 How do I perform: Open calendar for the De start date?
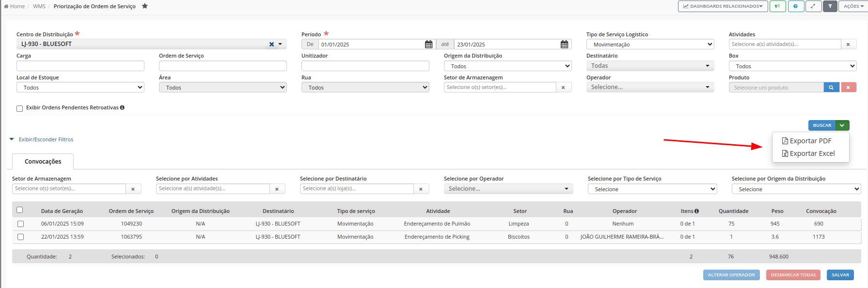(x=429, y=44)
